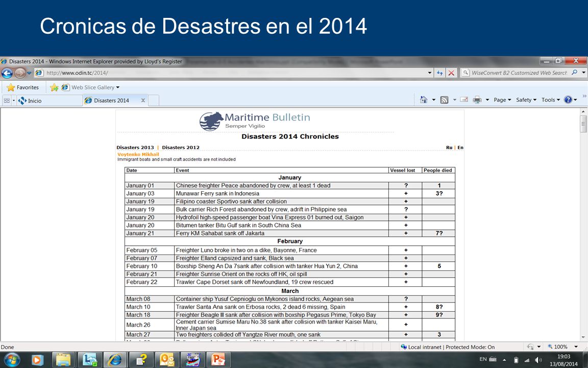Expand the tab list dropdown arrow
Viewport: 588px width, 368px height.
14,100
